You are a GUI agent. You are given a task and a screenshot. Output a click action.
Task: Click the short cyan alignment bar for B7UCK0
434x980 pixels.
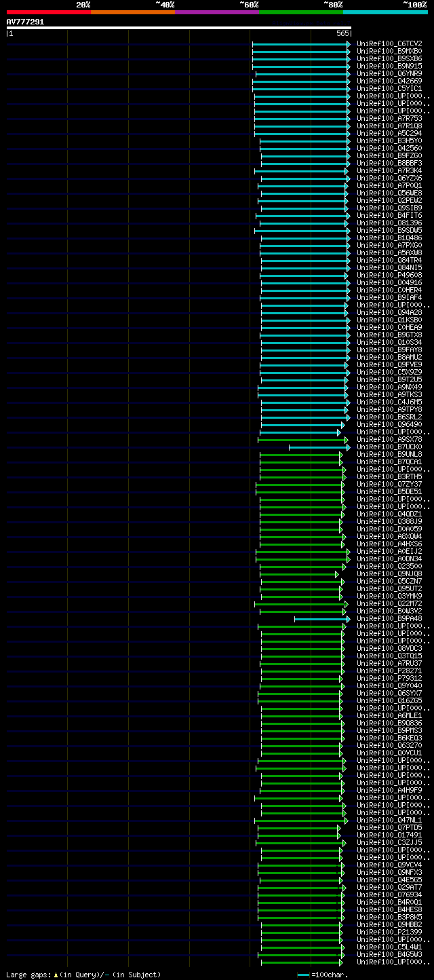tap(319, 447)
